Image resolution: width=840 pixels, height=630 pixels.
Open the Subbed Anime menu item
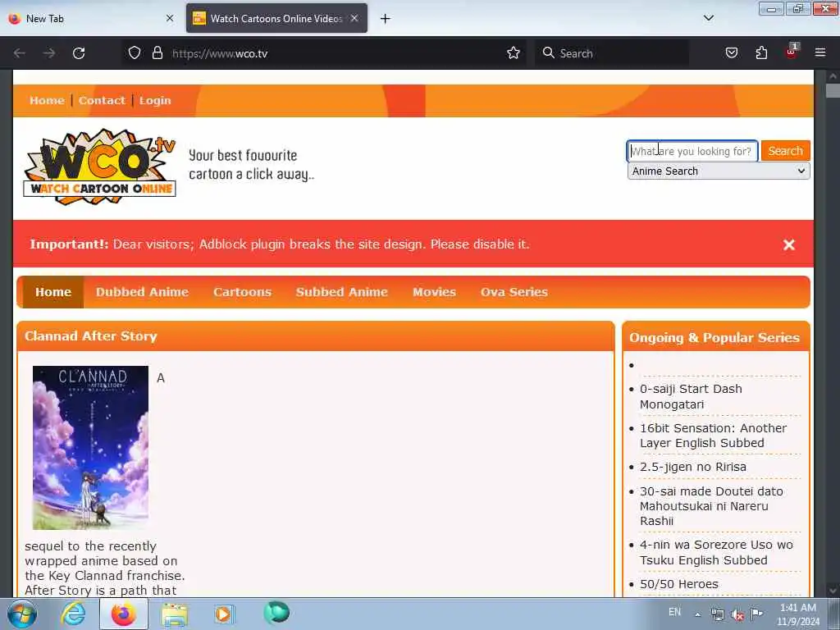coord(342,292)
